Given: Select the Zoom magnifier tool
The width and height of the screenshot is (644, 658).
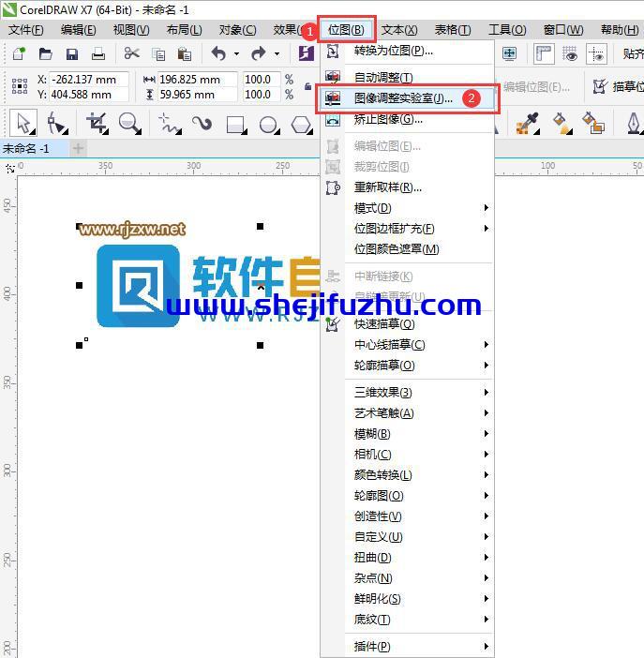Looking at the screenshot, I should [x=130, y=124].
